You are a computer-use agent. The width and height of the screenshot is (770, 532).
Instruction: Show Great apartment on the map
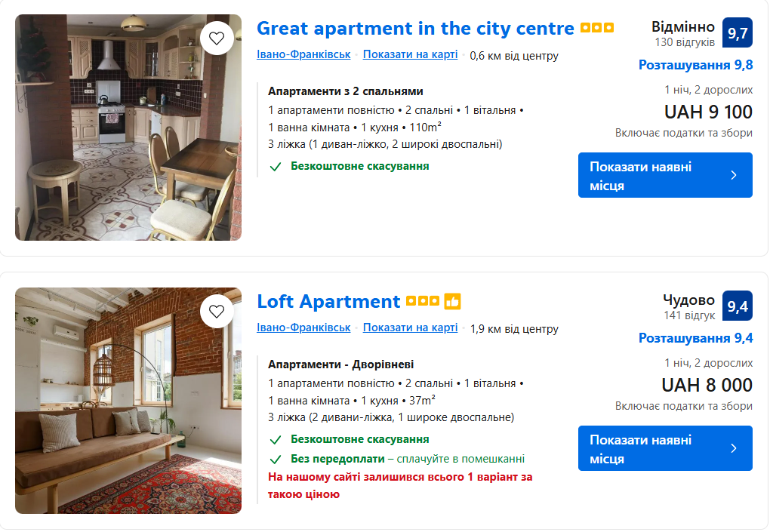coord(410,54)
